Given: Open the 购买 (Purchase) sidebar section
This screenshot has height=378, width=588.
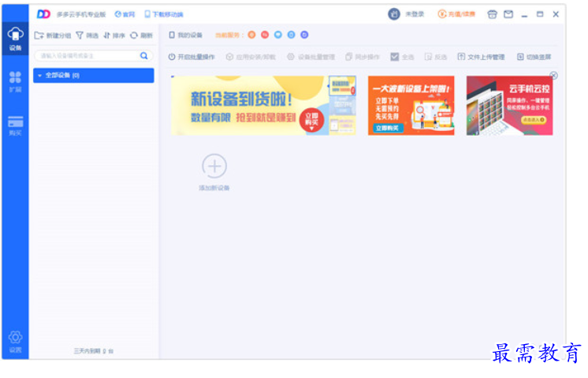Looking at the screenshot, I should (x=15, y=125).
